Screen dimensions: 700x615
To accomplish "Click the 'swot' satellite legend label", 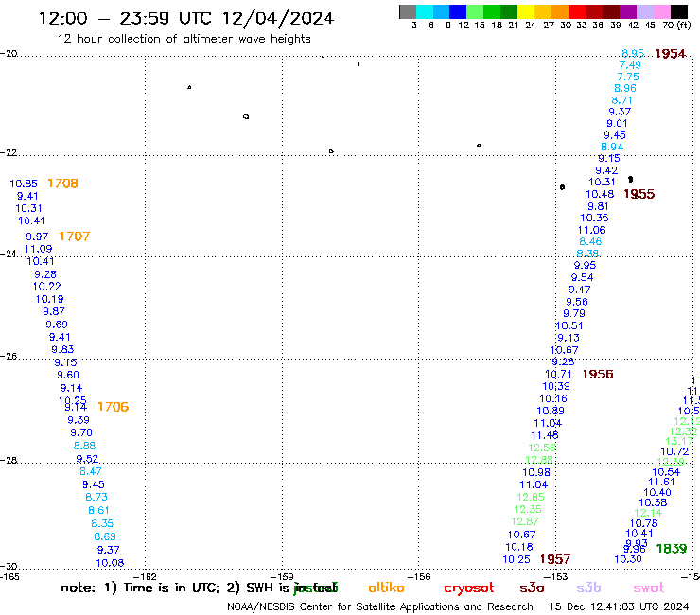I will 649,589.
